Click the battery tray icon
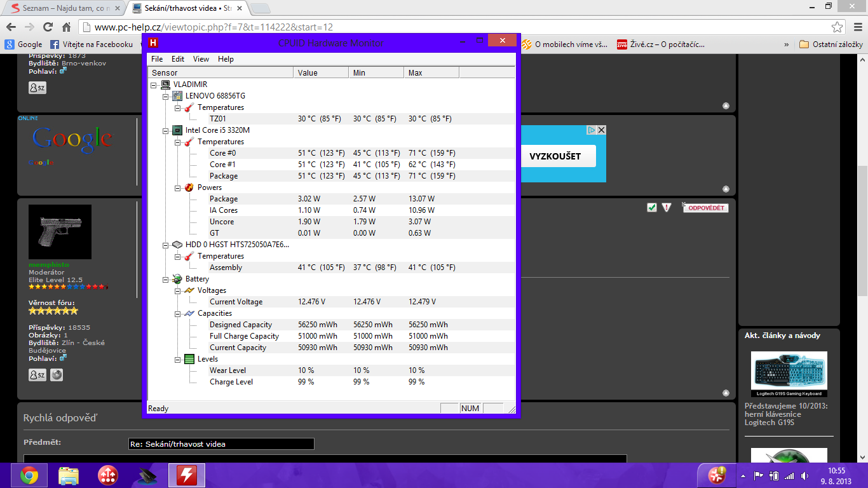The width and height of the screenshot is (868, 488). pos(774,475)
